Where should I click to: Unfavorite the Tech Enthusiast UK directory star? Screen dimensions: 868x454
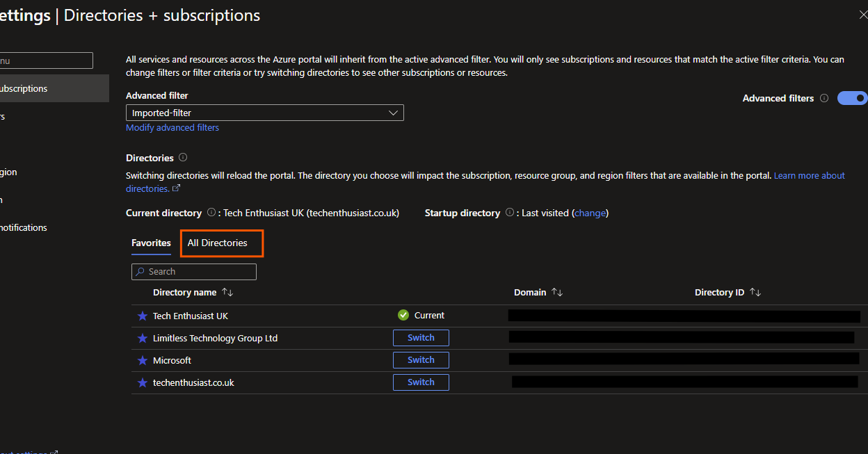pyautogui.click(x=143, y=315)
